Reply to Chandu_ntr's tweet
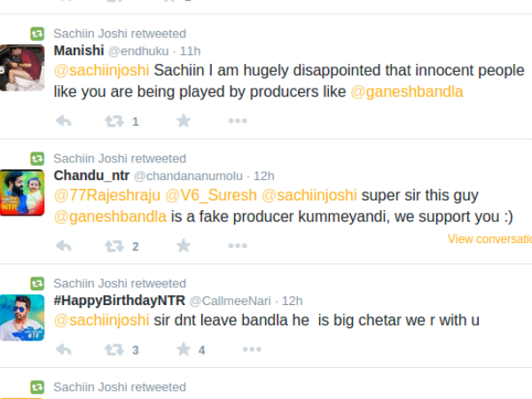The height and width of the screenshot is (399, 532). pyautogui.click(x=63, y=246)
